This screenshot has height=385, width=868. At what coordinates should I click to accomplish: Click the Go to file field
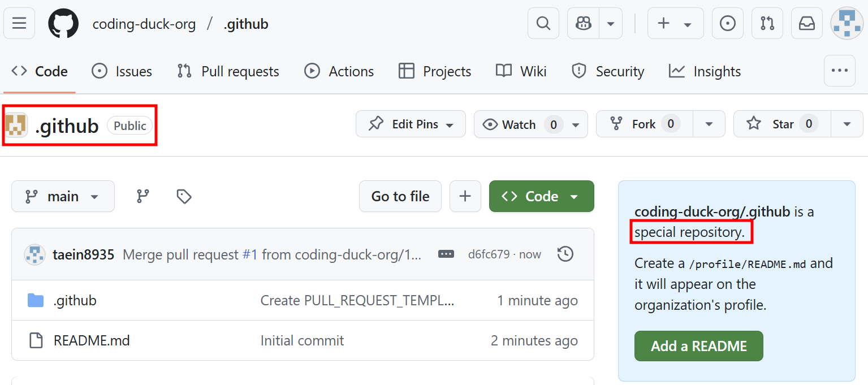tap(400, 196)
